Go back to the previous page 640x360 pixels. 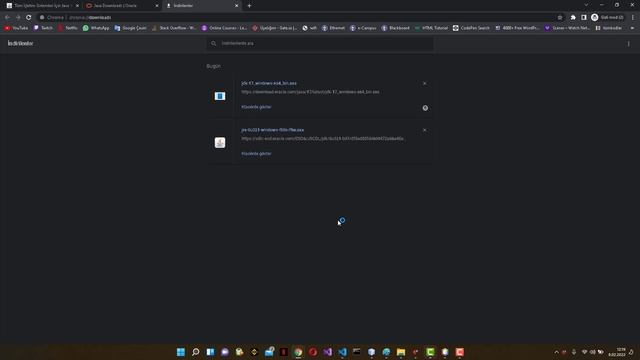point(7,18)
